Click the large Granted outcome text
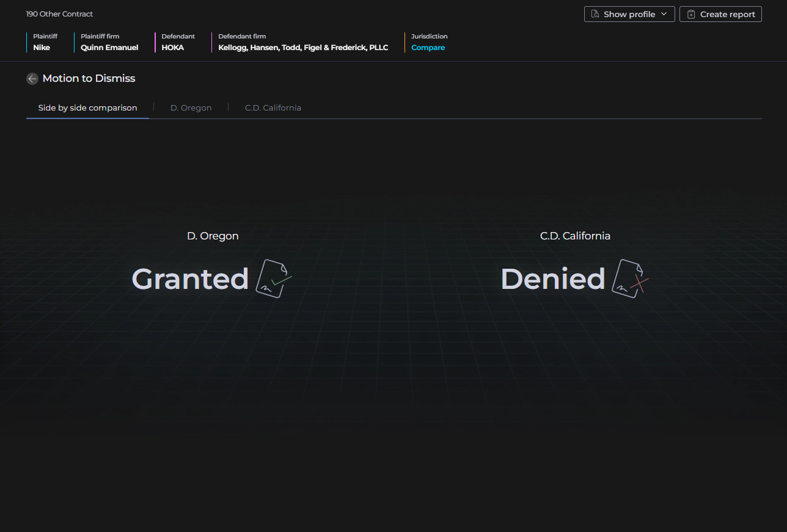This screenshot has height=532, width=787. [190, 279]
